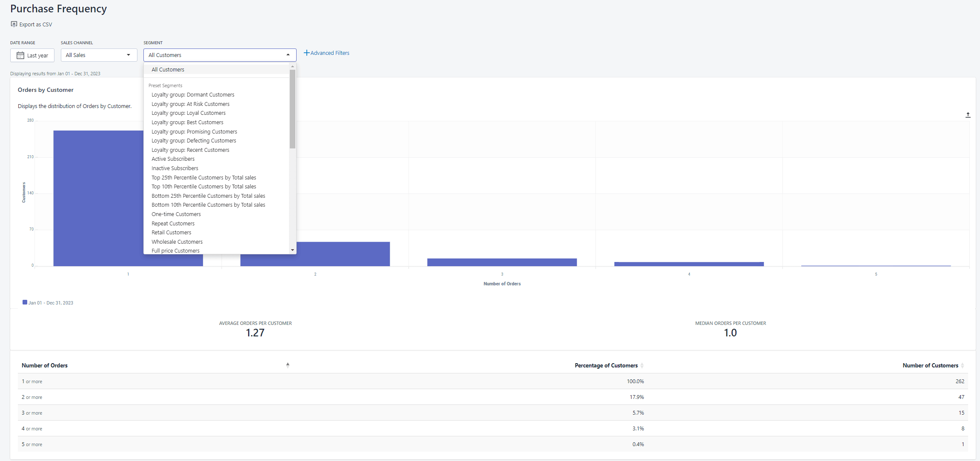This screenshot has height=461, width=980.
Task: Click the 17.9% percentage cell
Action: (x=637, y=397)
